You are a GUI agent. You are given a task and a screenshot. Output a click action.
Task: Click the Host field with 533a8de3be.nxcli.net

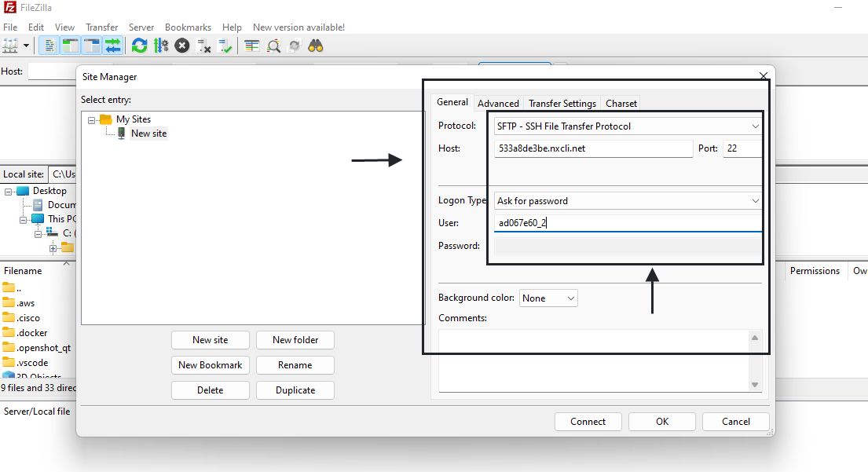593,148
